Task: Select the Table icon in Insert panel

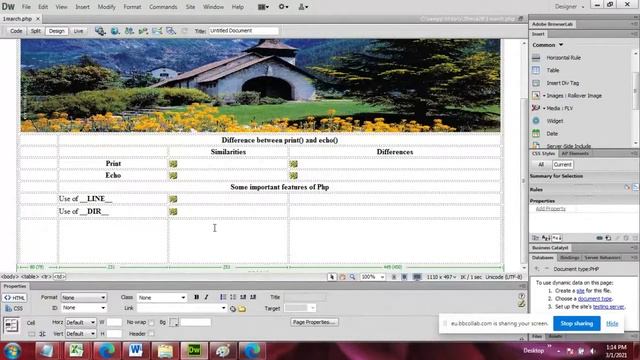Action: (536, 70)
